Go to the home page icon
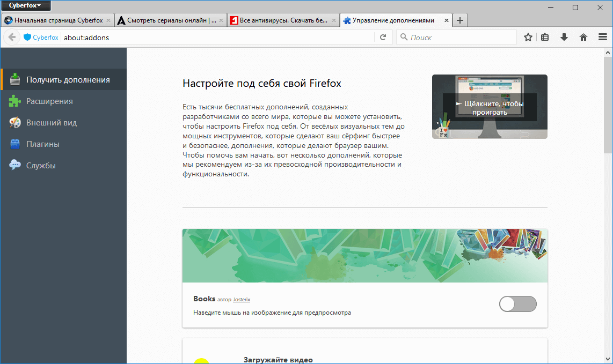Screen dimensions: 613x364 (583, 37)
